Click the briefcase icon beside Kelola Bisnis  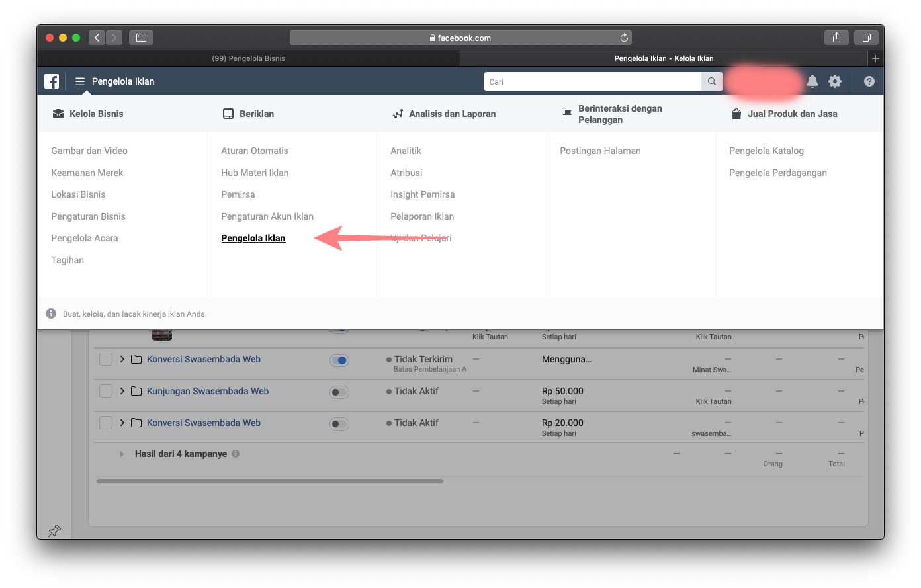[x=58, y=114]
